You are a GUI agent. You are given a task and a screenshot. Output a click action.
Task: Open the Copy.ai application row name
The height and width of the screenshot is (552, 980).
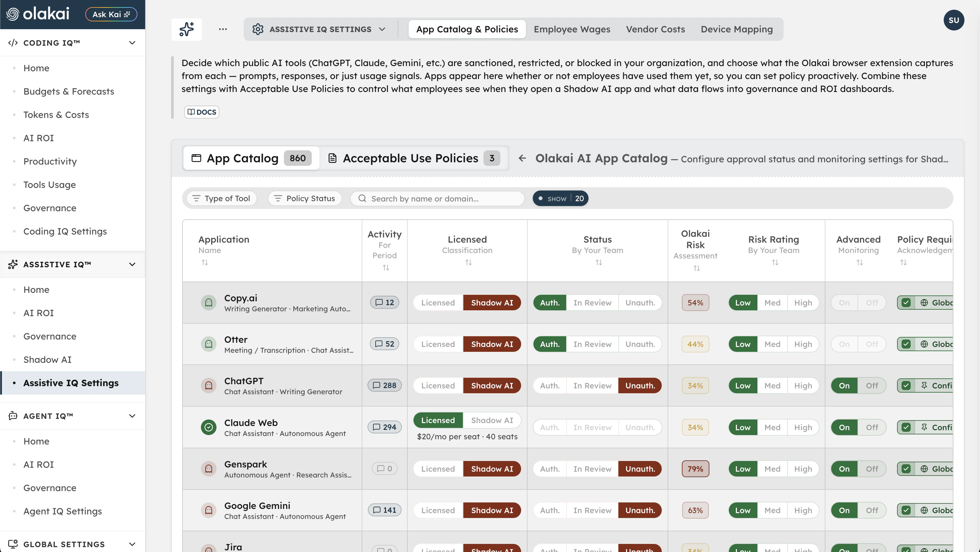[240, 298]
